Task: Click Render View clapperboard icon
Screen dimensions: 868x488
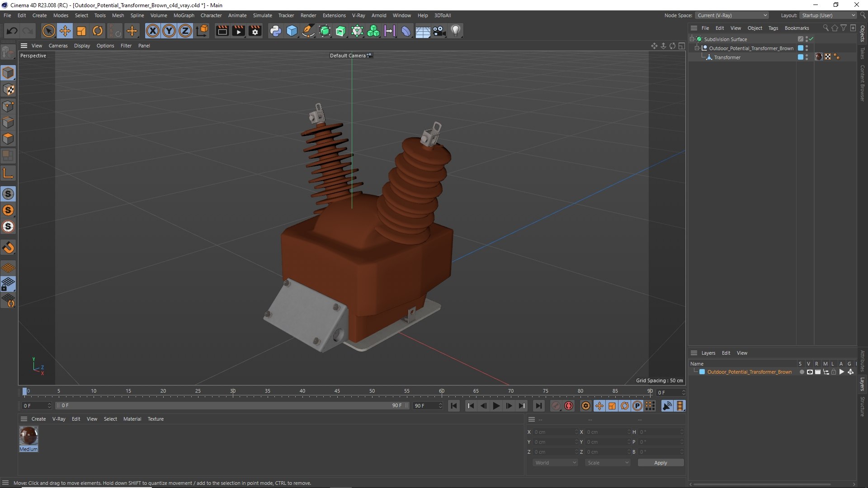Action: [222, 31]
